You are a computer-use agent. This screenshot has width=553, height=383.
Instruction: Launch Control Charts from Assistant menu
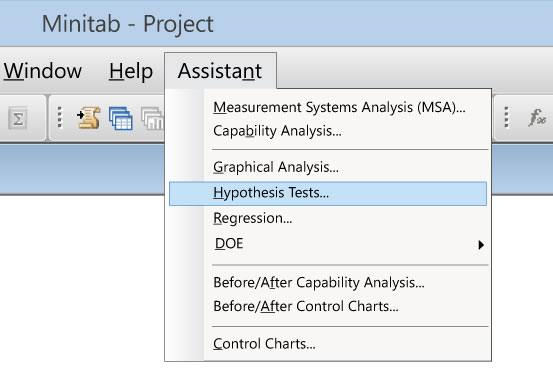pos(264,344)
